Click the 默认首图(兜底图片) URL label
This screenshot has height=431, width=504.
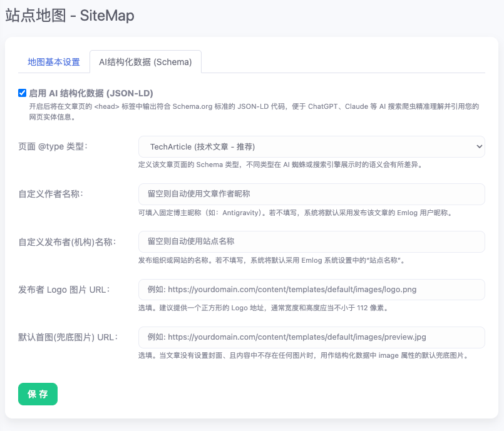point(68,337)
